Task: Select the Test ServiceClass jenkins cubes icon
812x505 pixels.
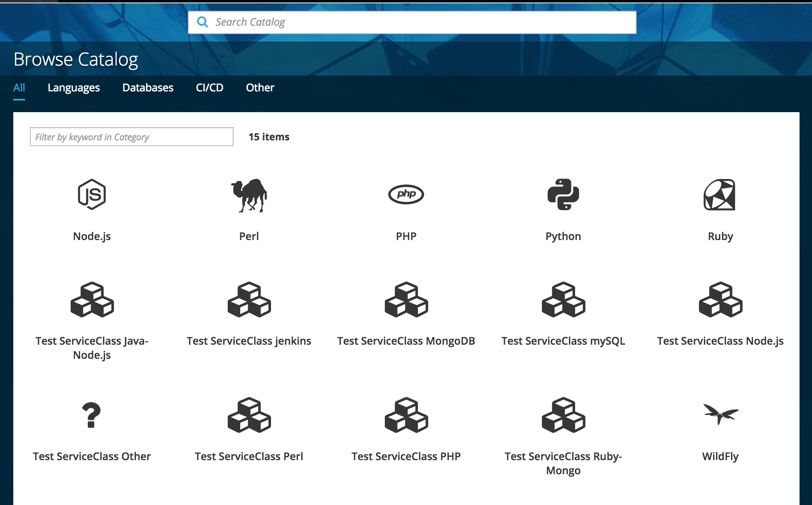Action: (x=249, y=299)
